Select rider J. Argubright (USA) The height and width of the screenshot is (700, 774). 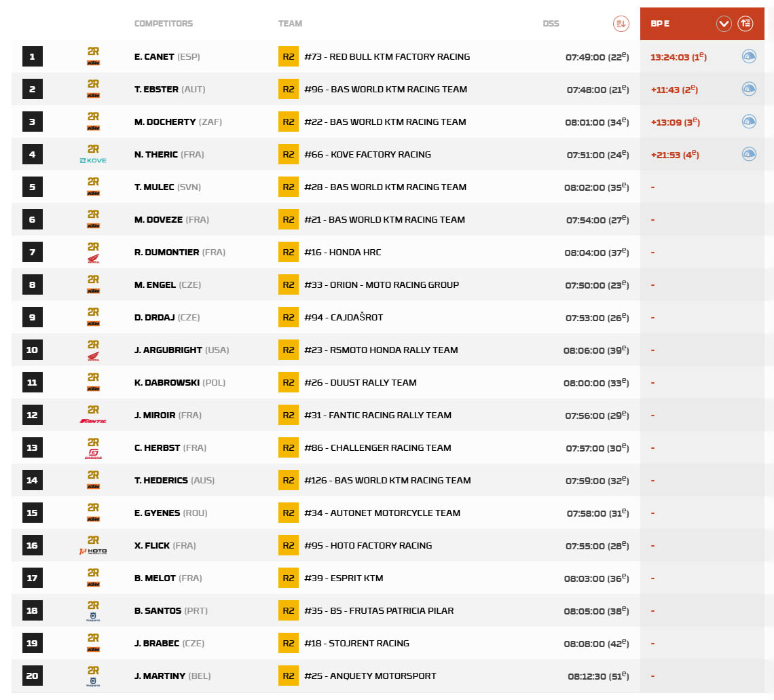pos(168,350)
